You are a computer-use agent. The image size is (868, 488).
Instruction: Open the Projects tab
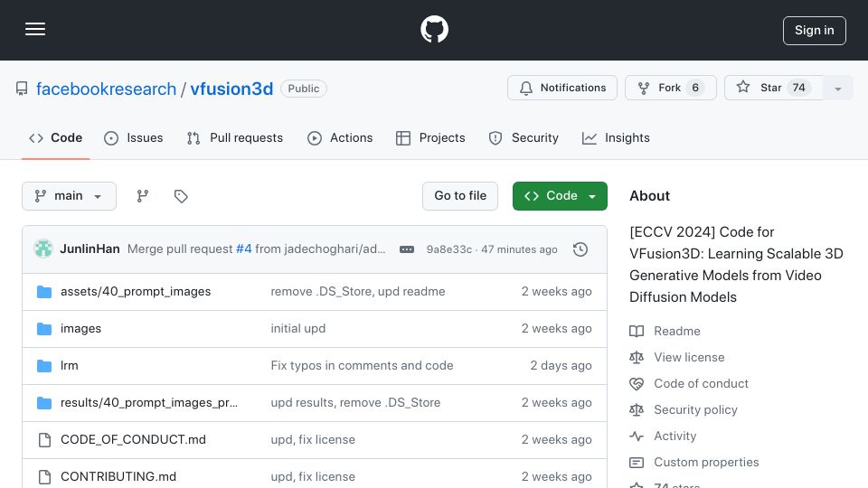[x=430, y=137]
